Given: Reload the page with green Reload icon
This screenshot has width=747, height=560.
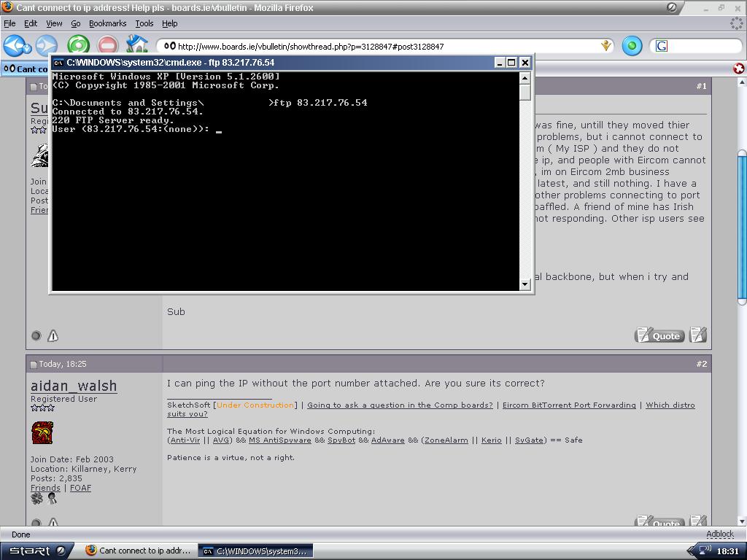Looking at the screenshot, I should point(78,46).
